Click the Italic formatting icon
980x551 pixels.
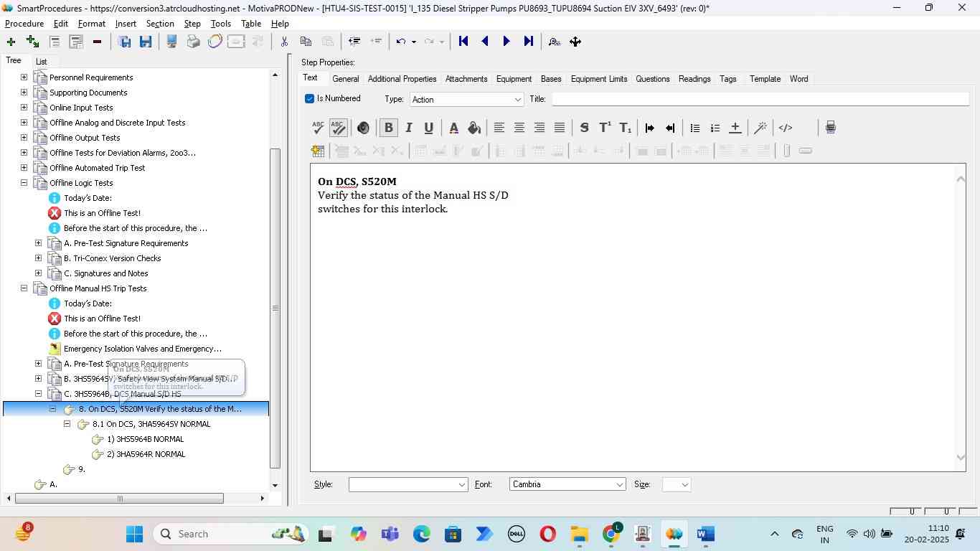coord(408,128)
